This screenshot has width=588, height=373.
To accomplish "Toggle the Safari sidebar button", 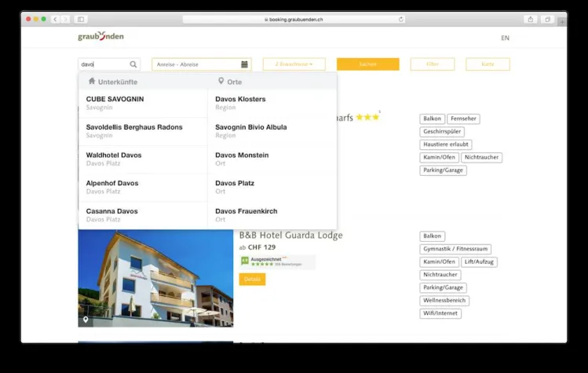I will (80, 19).
